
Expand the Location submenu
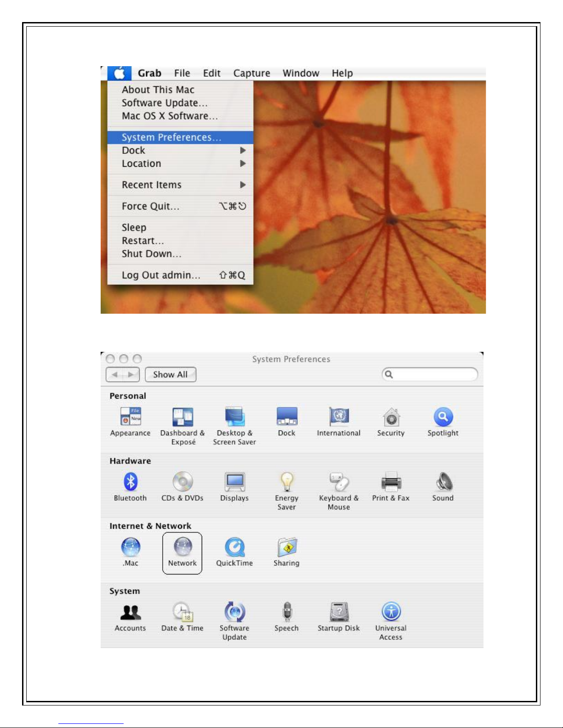180,164
